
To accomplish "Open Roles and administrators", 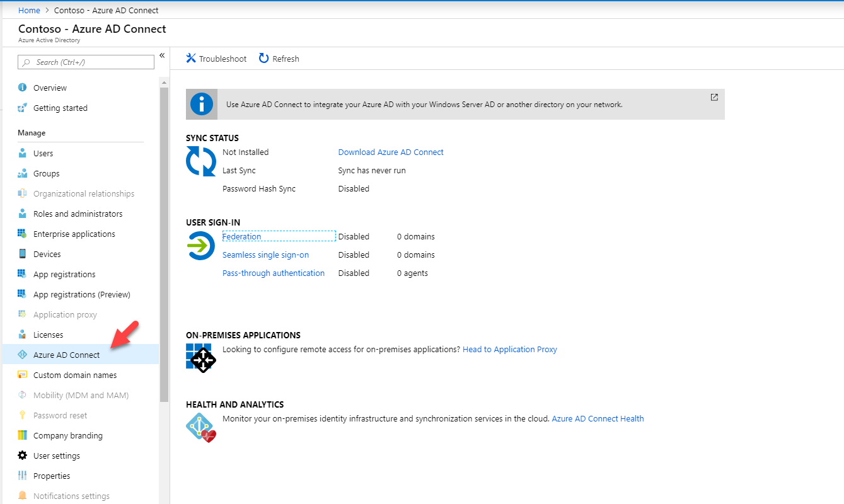I will point(79,214).
